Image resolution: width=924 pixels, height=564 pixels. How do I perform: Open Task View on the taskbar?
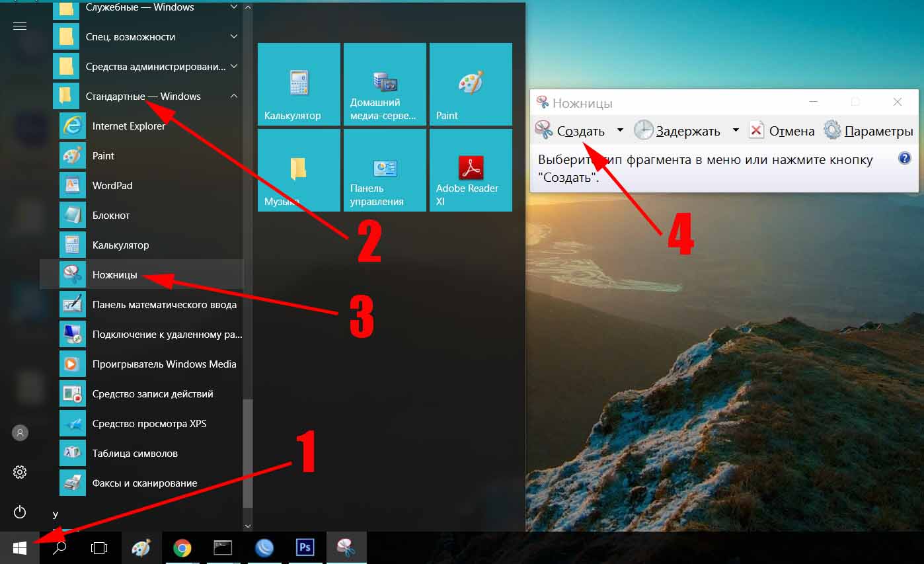pyautogui.click(x=99, y=547)
